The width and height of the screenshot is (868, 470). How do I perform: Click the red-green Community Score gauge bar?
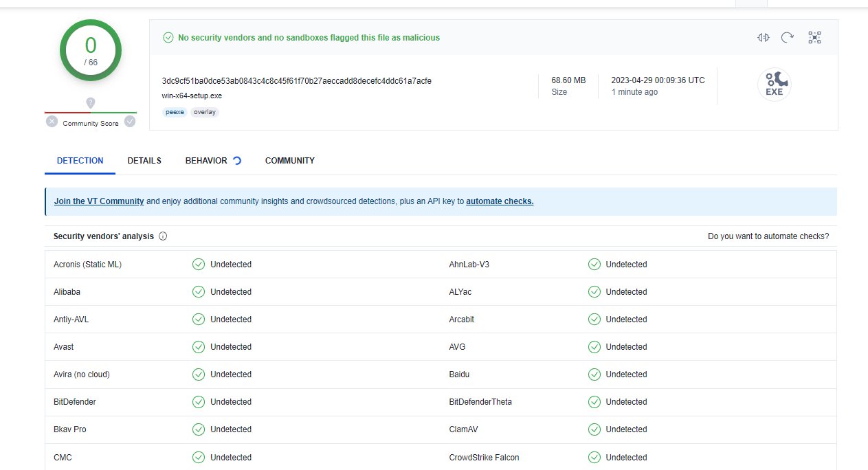[x=90, y=112]
